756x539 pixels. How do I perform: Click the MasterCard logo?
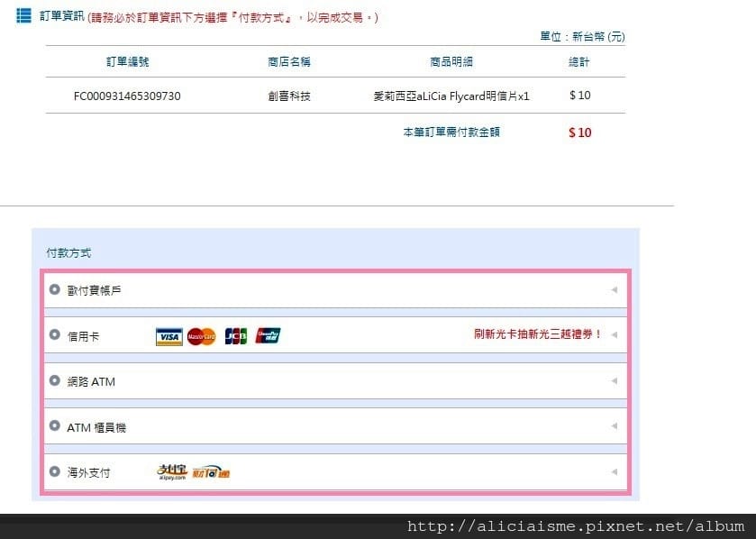click(202, 336)
